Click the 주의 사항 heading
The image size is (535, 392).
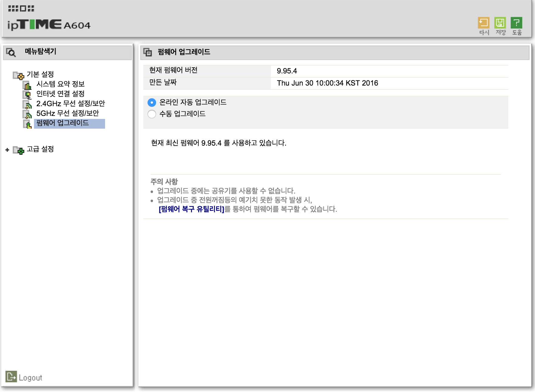click(x=164, y=182)
